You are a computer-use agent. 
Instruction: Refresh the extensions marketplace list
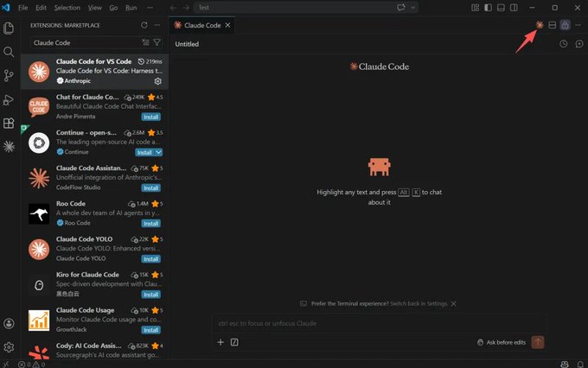pyautogui.click(x=144, y=25)
